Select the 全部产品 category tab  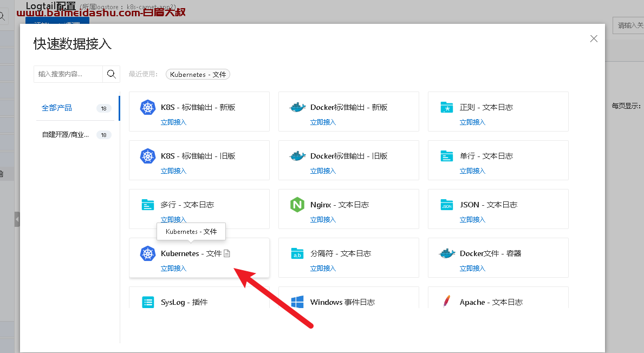57,108
